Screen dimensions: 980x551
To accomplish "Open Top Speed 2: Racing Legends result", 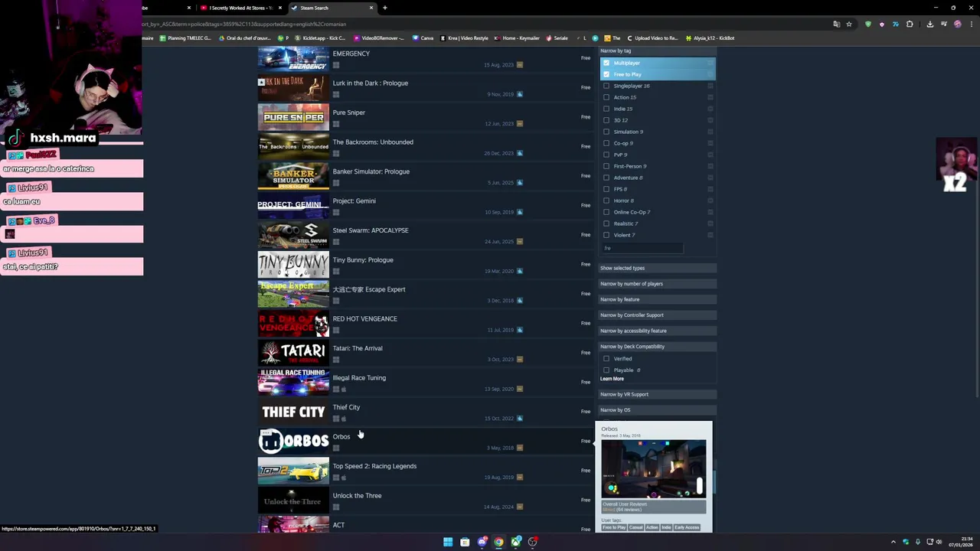I will [424, 471].
